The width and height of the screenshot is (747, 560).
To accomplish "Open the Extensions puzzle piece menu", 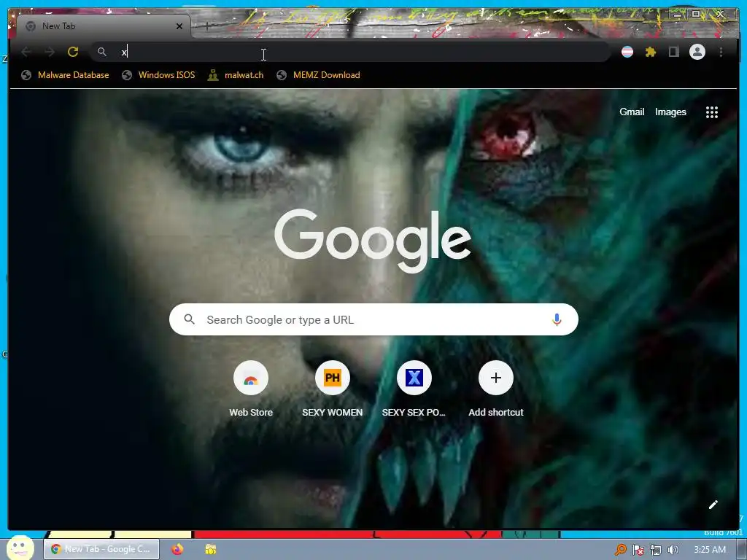I will (651, 52).
